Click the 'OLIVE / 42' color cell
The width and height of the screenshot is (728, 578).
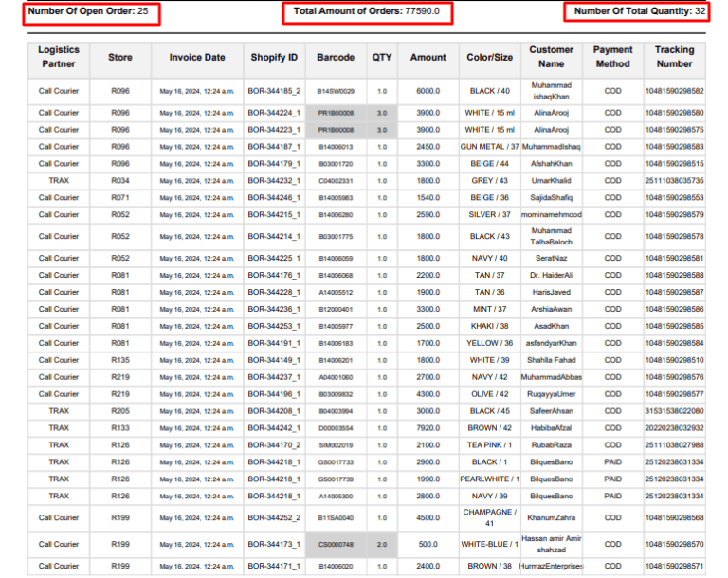click(490, 394)
